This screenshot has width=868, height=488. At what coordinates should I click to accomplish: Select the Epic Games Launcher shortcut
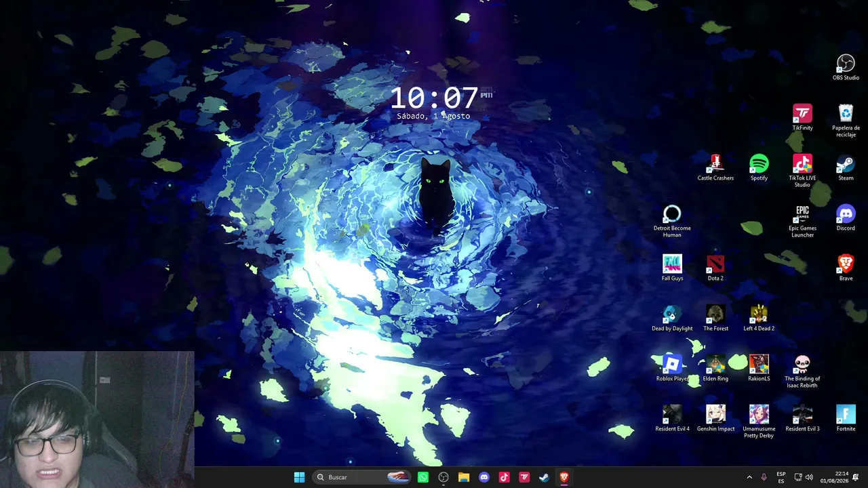pyautogui.click(x=802, y=221)
